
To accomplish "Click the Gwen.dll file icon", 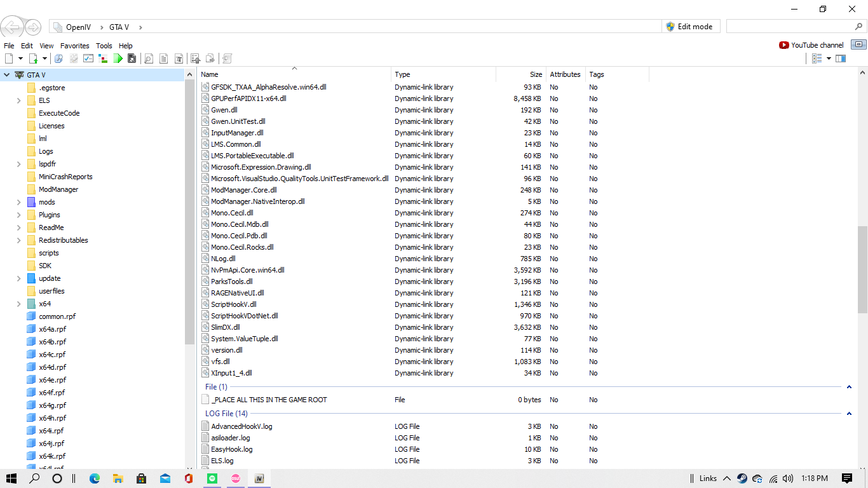I will [205, 110].
